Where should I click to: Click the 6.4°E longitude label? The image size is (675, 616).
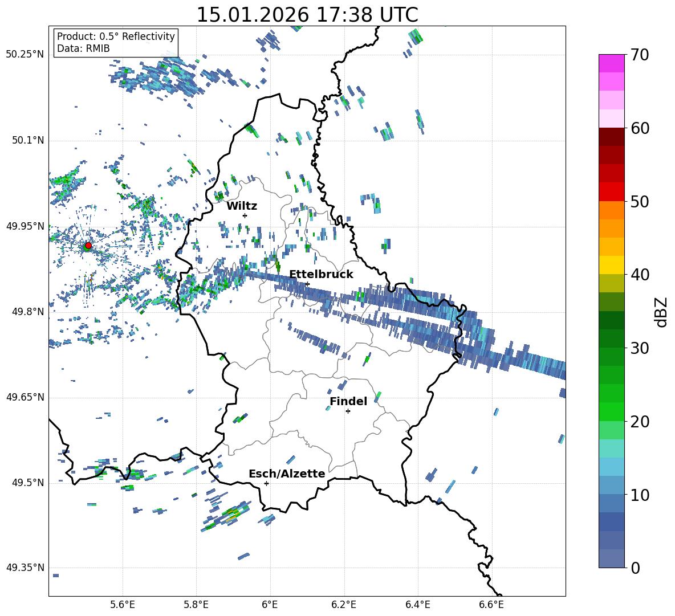(417, 605)
